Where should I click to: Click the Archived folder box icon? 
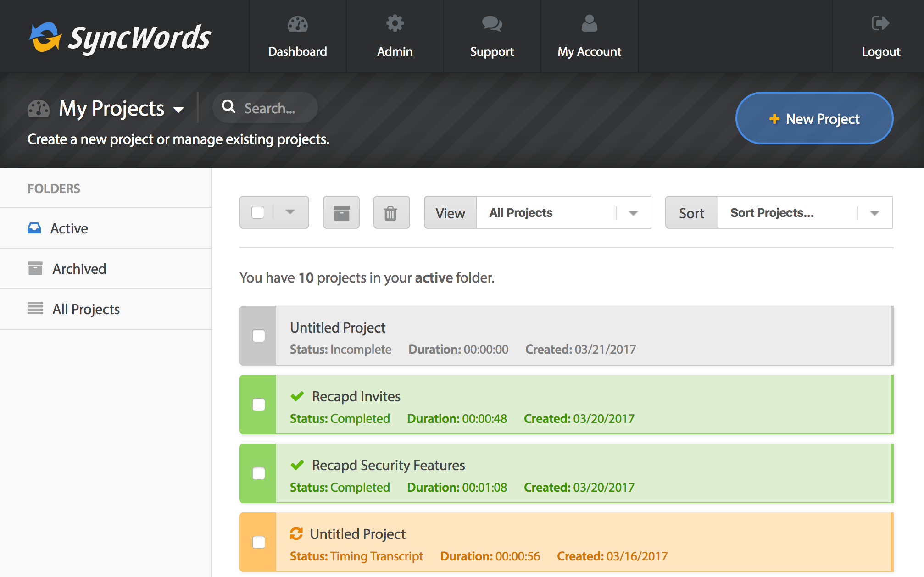pyautogui.click(x=35, y=268)
